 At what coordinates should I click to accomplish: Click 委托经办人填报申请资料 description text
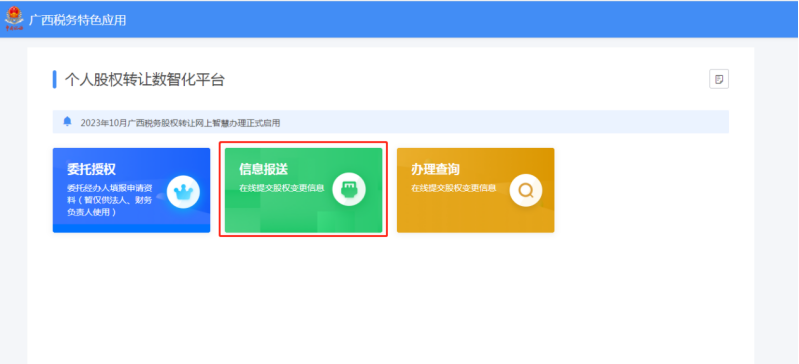tap(110, 200)
